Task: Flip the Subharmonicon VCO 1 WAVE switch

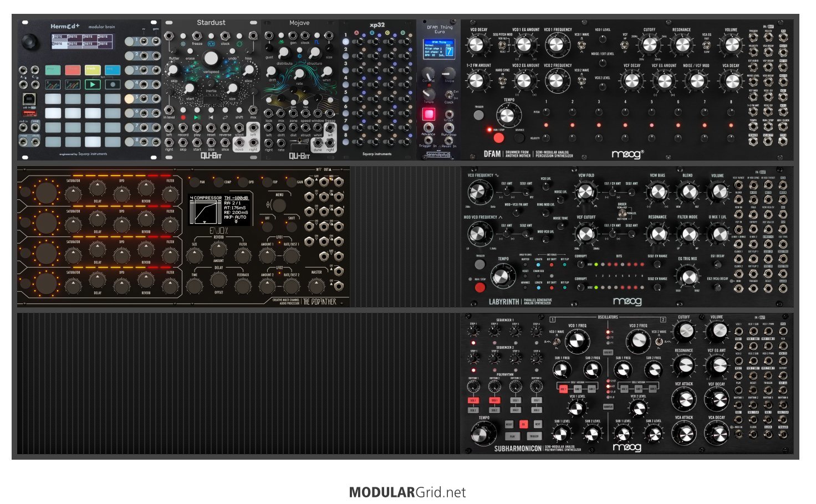Action: pyautogui.click(x=556, y=341)
